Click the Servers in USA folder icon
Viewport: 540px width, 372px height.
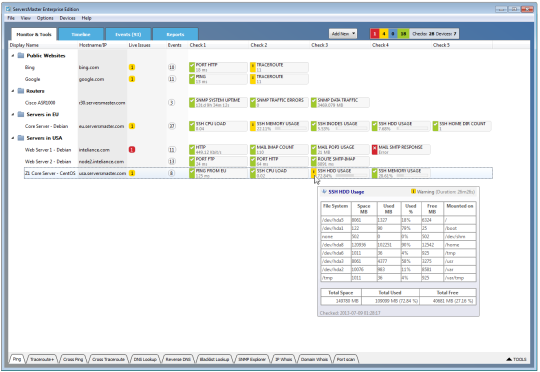click(21, 138)
